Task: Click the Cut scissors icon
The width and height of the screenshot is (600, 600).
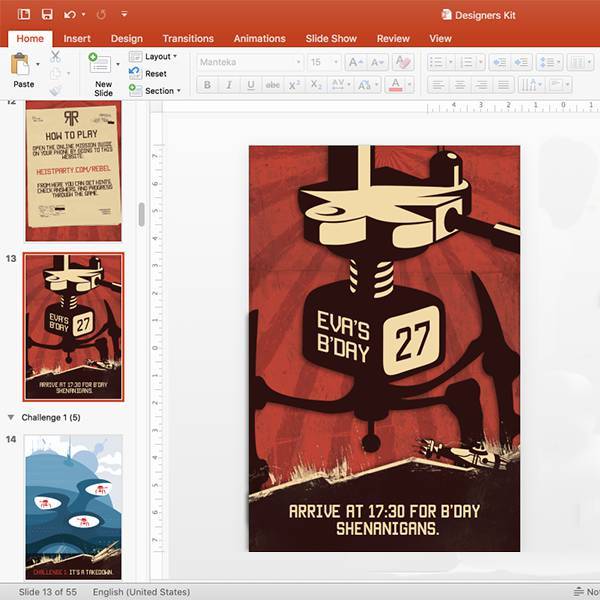Action: 55,57
